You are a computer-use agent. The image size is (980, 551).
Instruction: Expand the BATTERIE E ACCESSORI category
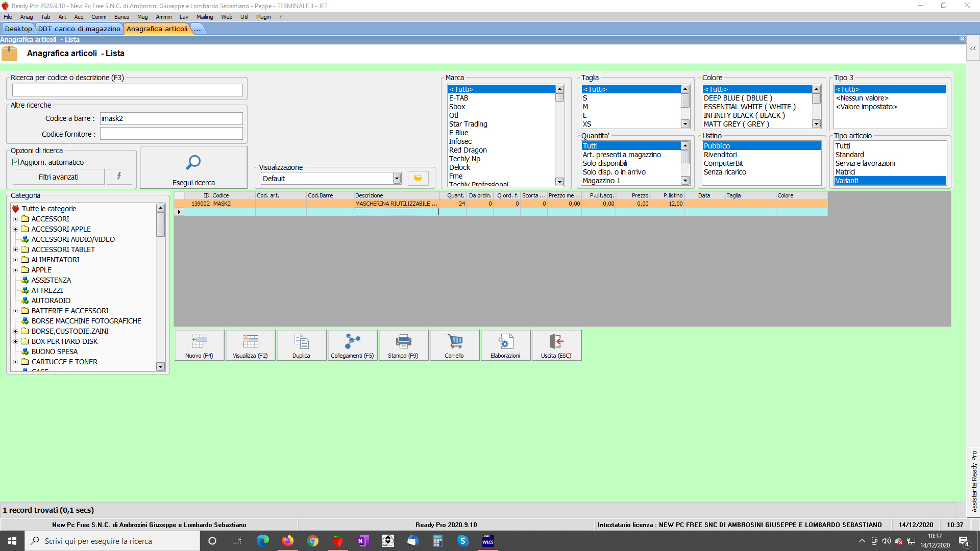[x=15, y=311]
